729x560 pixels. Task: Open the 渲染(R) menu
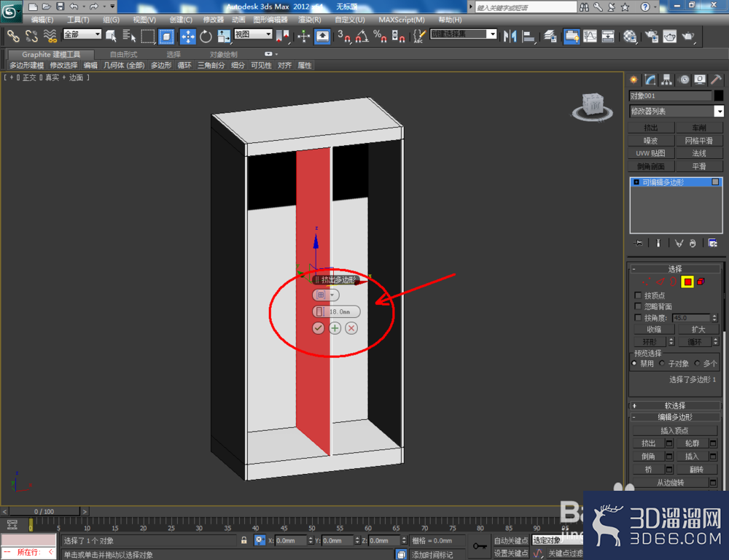point(310,20)
